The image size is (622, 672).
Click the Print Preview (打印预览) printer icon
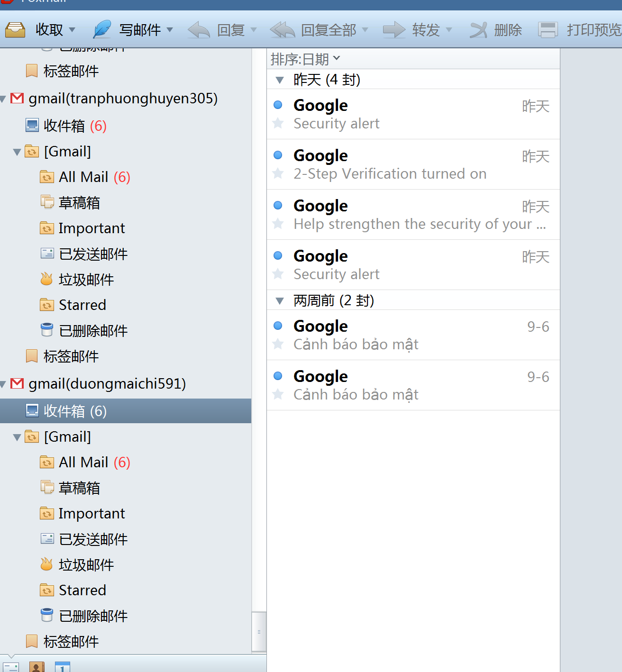coord(548,30)
